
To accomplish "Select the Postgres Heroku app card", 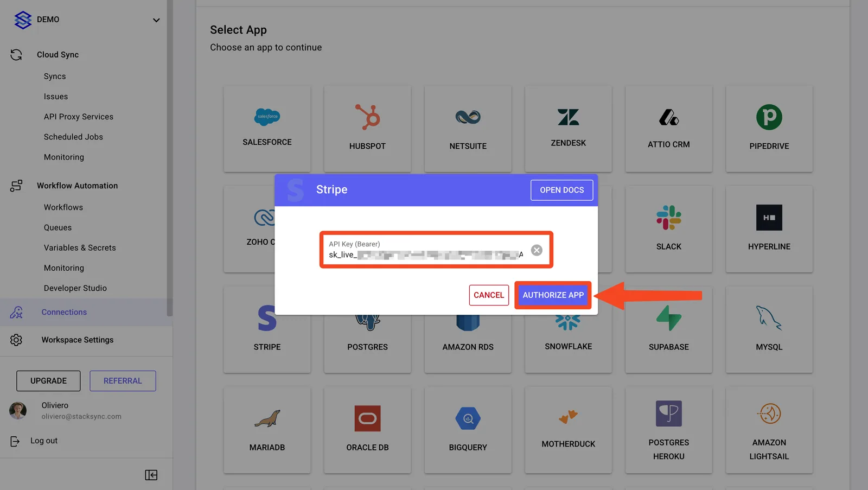I will click(x=668, y=430).
